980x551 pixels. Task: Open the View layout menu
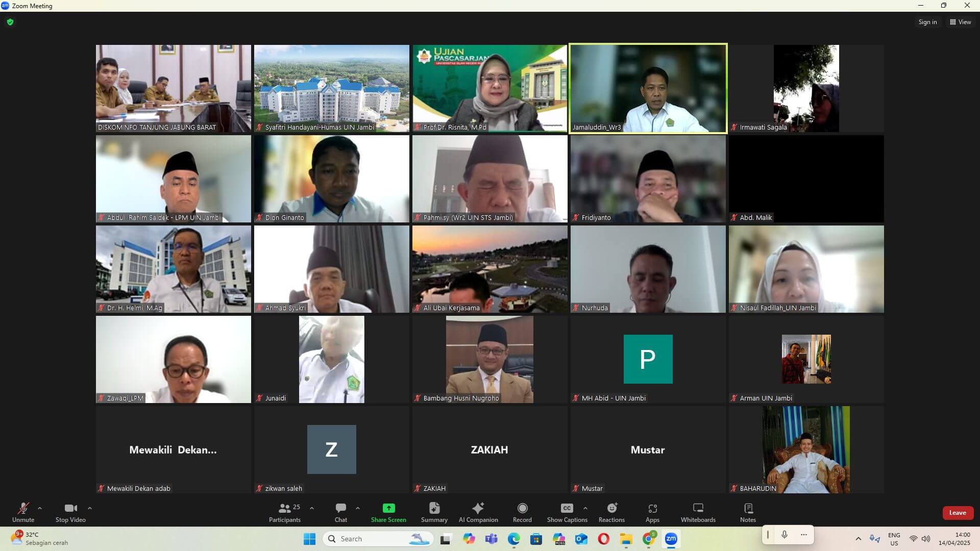pyautogui.click(x=960, y=22)
